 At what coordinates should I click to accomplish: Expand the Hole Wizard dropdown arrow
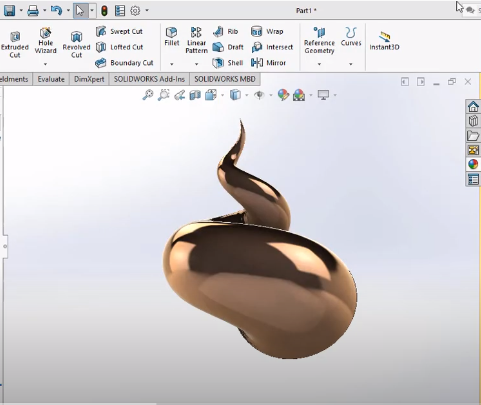point(45,64)
